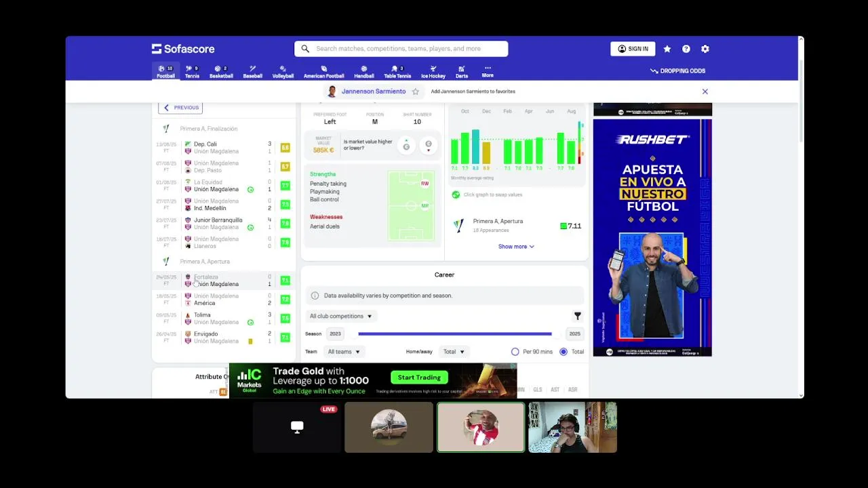Viewport: 868px width, 488px height.
Task: Click the PREVIOUS matches button
Action: (x=180, y=107)
